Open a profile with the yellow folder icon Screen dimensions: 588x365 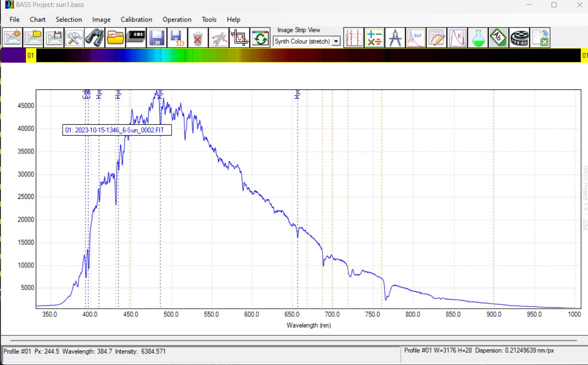tap(115, 38)
